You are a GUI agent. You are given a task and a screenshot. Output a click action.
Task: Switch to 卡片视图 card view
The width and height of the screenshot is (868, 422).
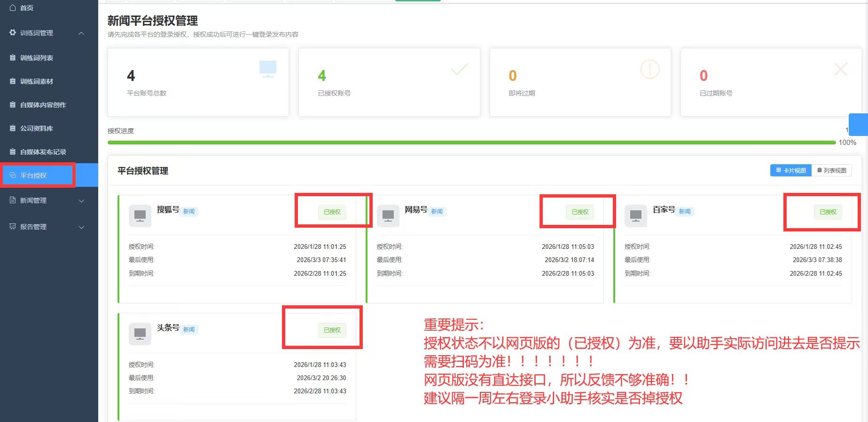(791, 170)
